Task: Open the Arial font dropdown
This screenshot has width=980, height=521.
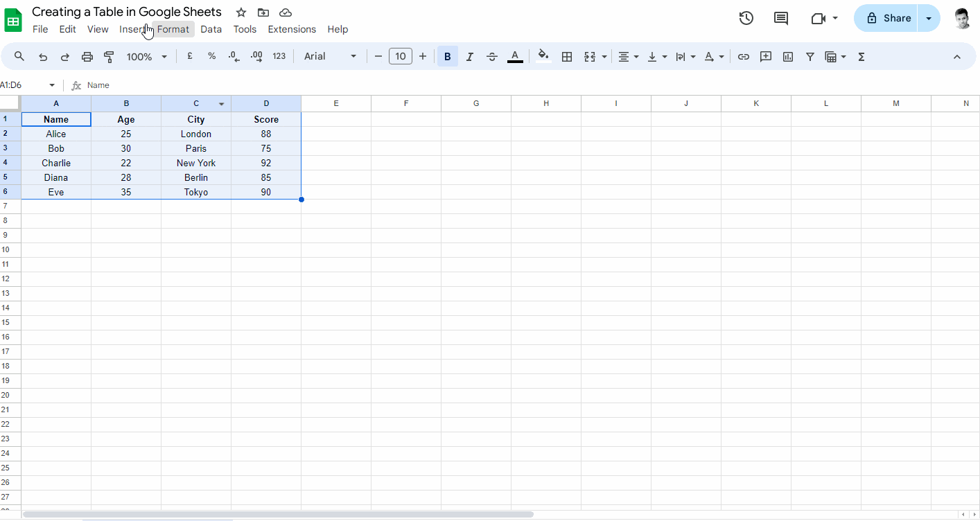Action: tap(330, 56)
